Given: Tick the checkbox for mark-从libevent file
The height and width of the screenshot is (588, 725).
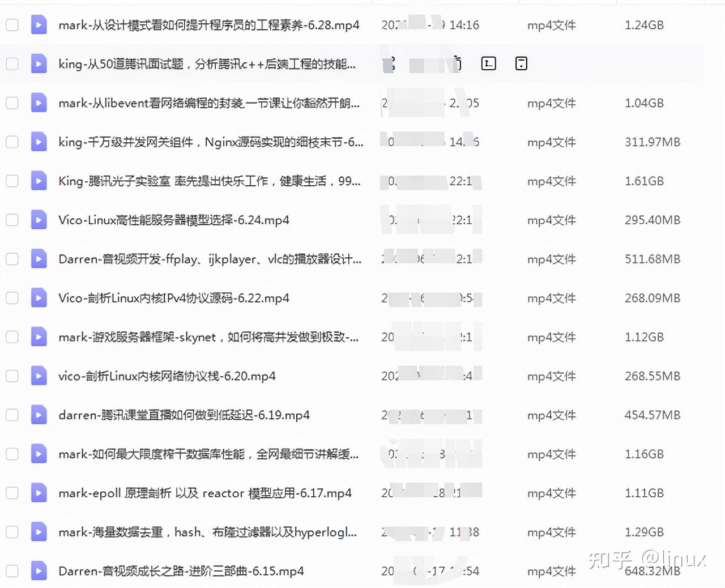Looking at the screenshot, I should tap(12, 103).
